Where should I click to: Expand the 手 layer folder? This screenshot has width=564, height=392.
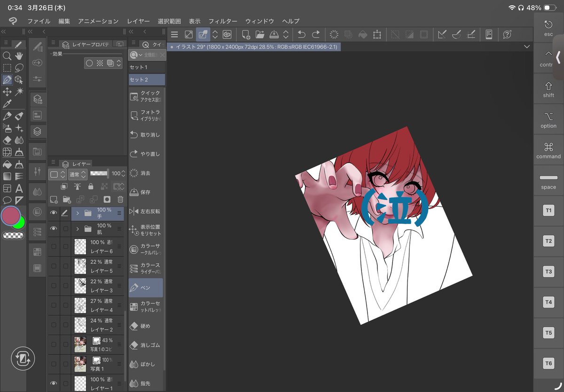[78, 213]
